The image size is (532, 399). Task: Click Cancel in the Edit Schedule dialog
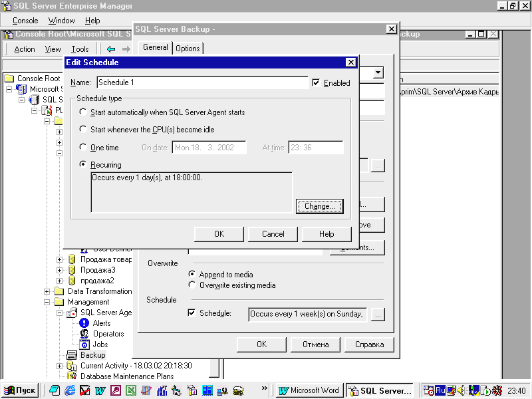(273, 234)
